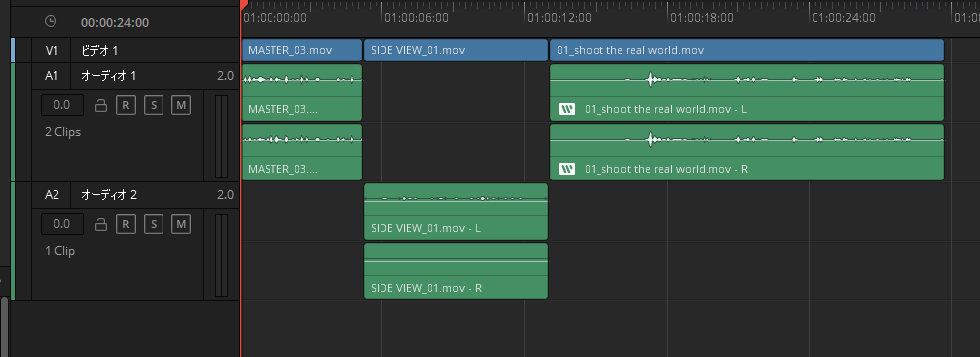The width and height of the screenshot is (980, 357).
Task: Select the V1 track destination button
Action: coord(52,50)
